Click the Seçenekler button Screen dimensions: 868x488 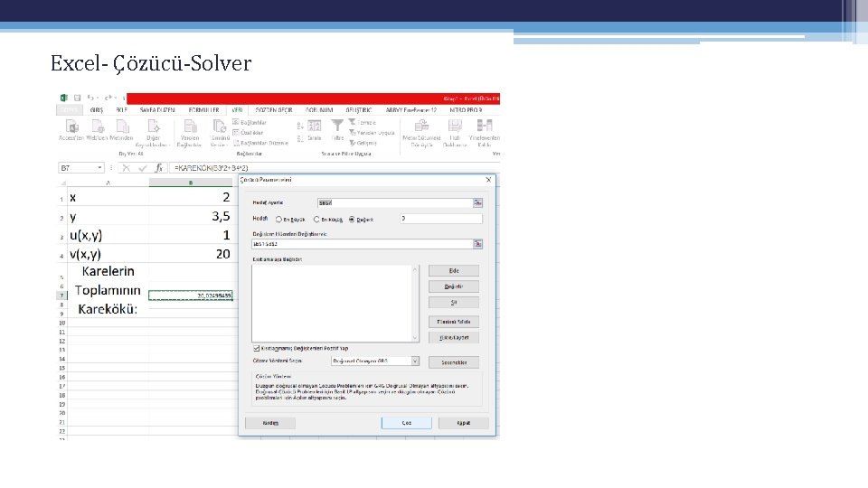454,362
